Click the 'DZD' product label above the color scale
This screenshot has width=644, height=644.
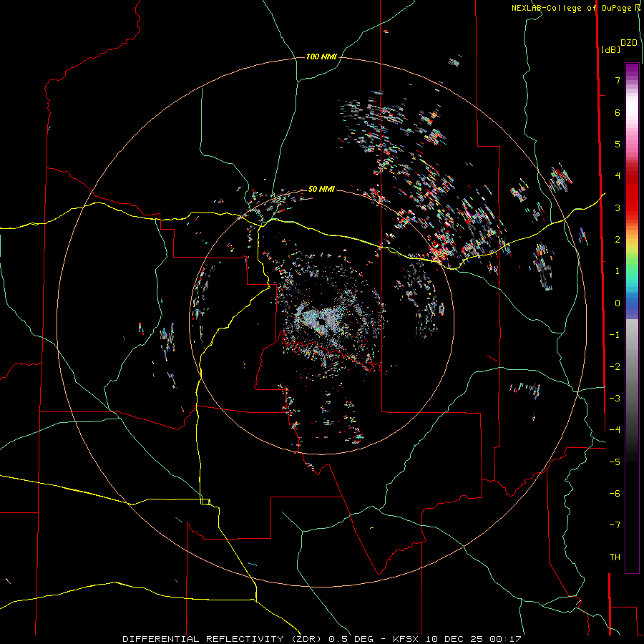[629, 43]
